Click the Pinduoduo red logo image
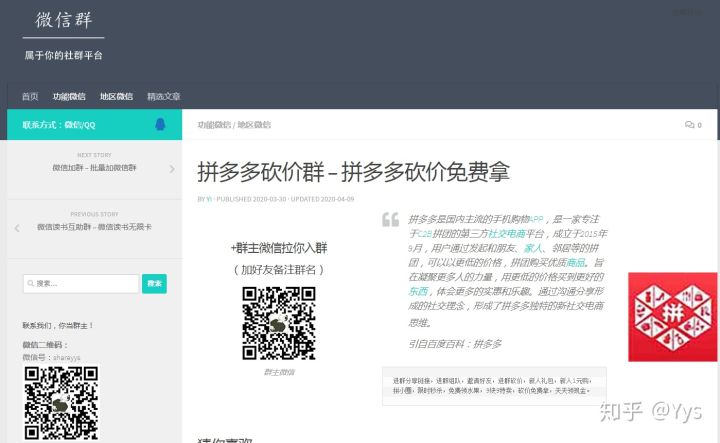Viewport: 720px width, 443px height. click(x=673, y=317)
